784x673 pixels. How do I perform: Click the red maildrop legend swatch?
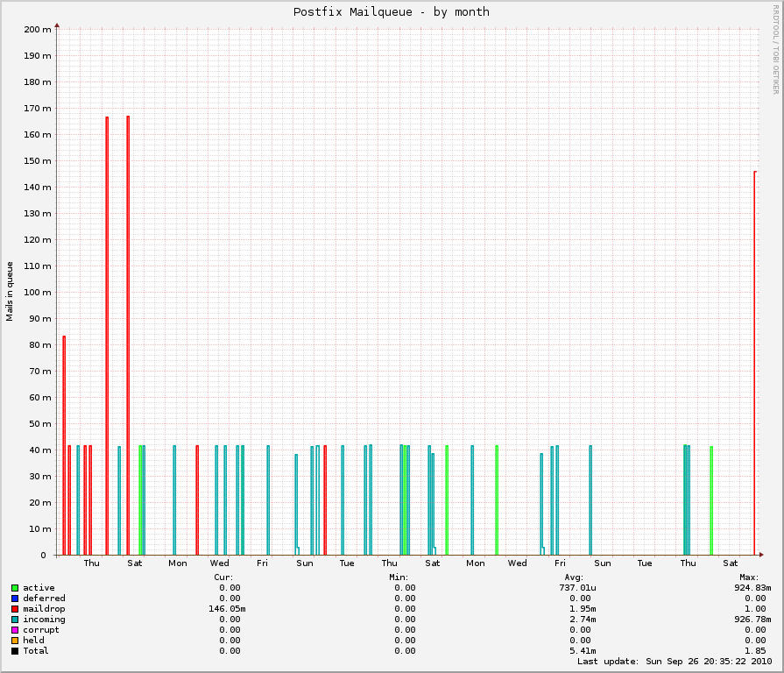(15, 609)
